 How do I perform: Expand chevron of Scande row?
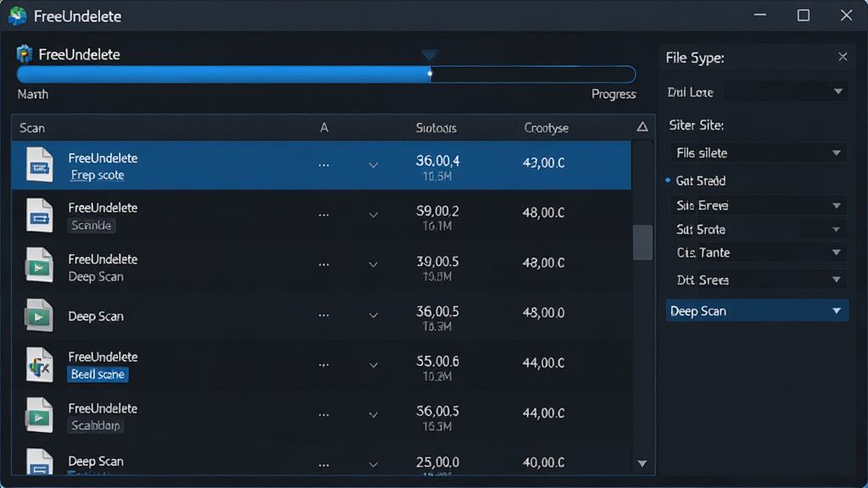point(374,214)
